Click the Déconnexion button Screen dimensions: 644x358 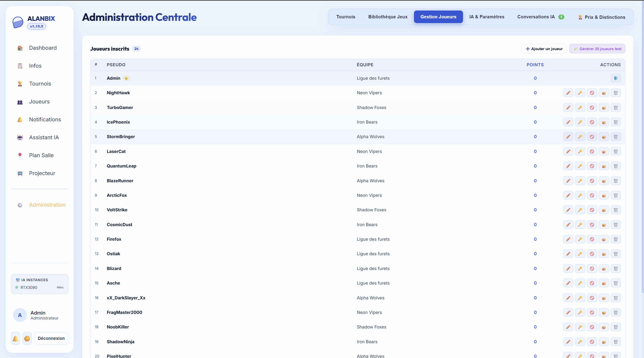(x=51, y=339)
